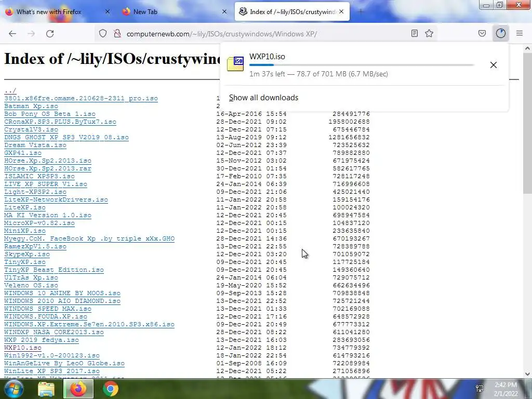Download CRonaXP.SP3.PLUS.ByTux7.iso
Screen dimensions: 532x399
(60, 122)
